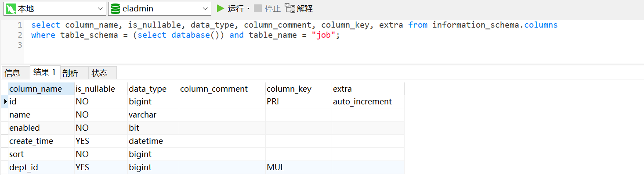This screenshot has width=644, height=175.
Task: Click the current row indicator arrow
Action: tap(5, 101)
